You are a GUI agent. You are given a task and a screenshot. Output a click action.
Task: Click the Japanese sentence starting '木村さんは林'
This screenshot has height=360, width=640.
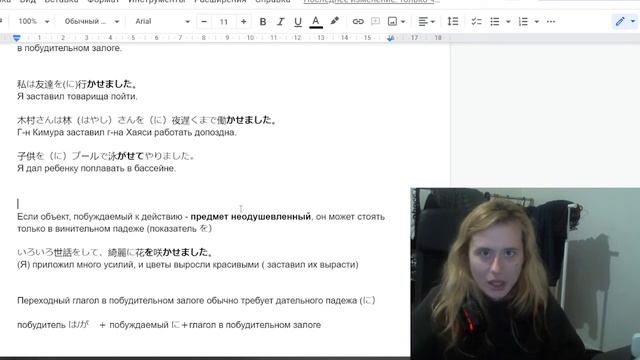tap(147, 120)
